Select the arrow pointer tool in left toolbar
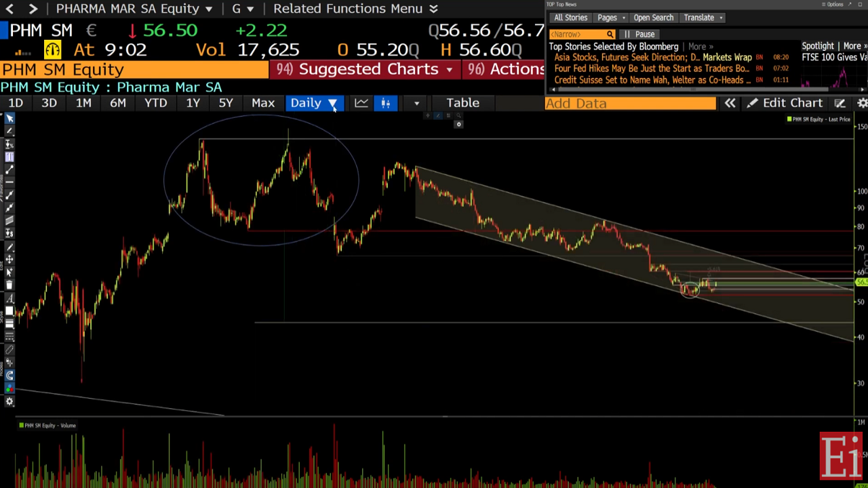 [x=9, y=118]
